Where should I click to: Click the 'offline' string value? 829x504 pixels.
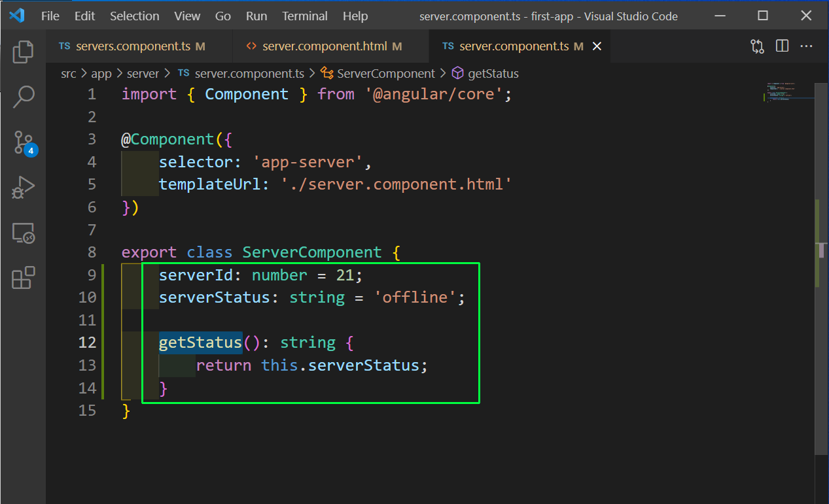[415, 297]
